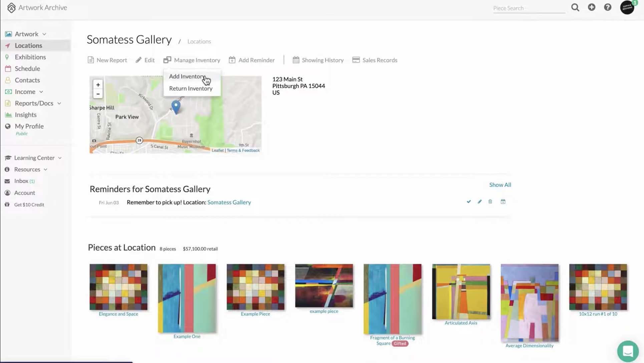Open the help question mark icon
The image size is (644, 363).
click(x=608, y=7)
